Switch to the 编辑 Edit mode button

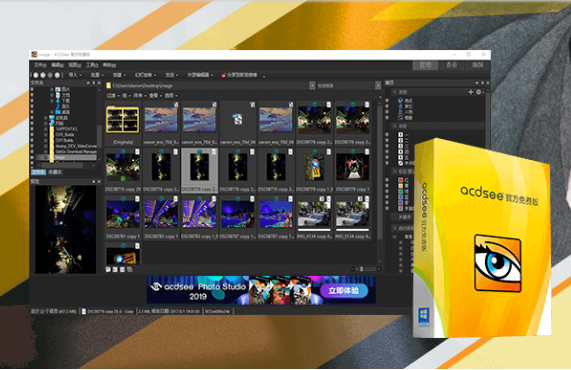tap(477, 65)
